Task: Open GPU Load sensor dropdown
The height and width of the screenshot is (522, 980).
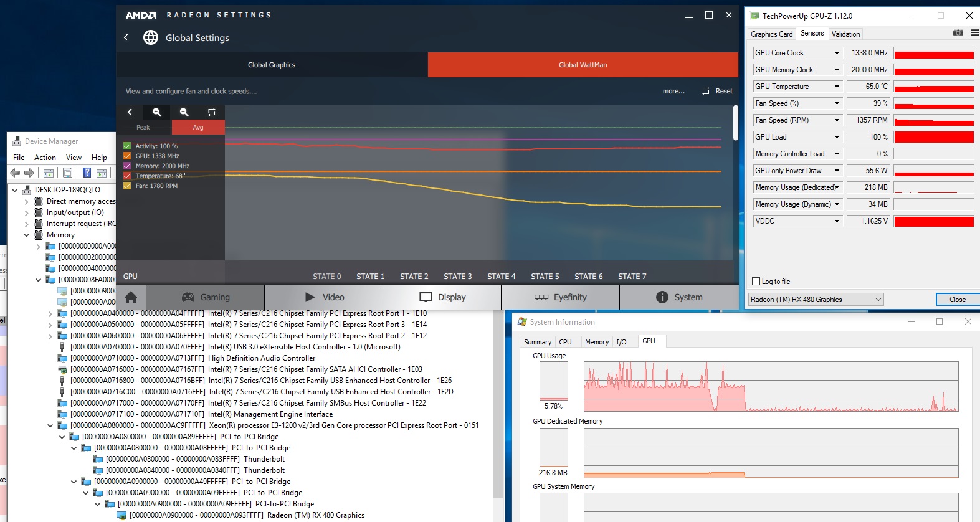Action: [x=837, y=137]
